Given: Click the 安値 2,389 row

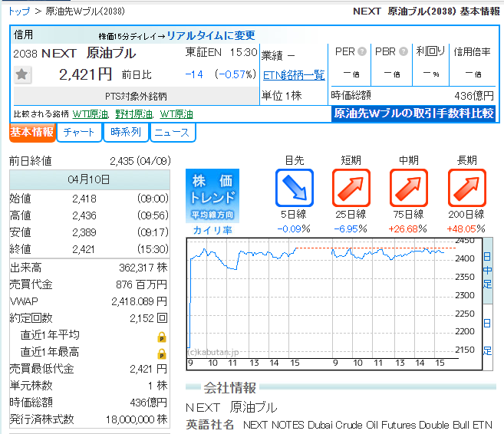Looking at the screenshot, I should (x=89, y=232).
